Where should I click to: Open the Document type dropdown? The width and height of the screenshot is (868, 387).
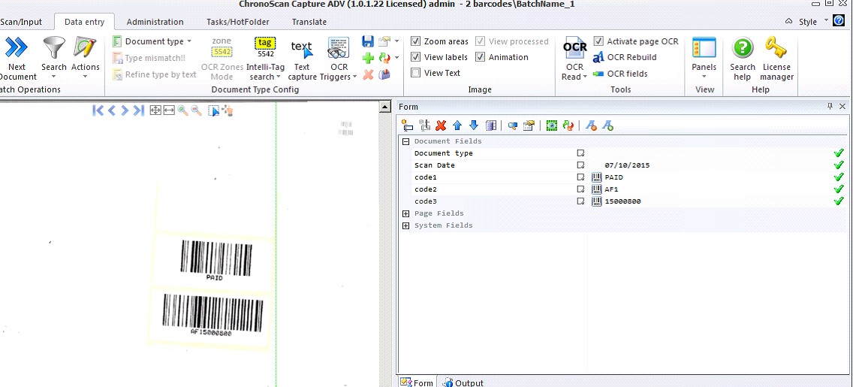(x=157, y=41)
